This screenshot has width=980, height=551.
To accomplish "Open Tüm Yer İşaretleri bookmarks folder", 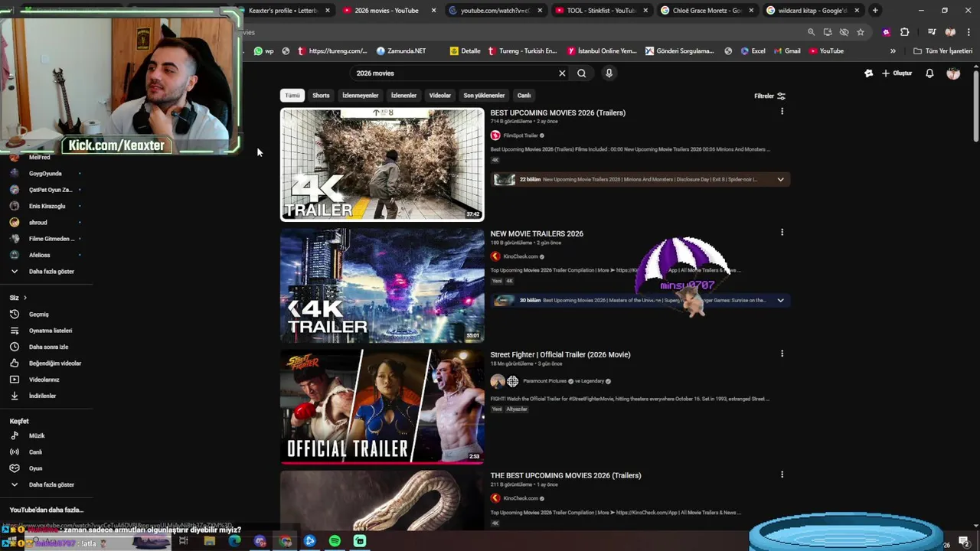I will point(943,51).
